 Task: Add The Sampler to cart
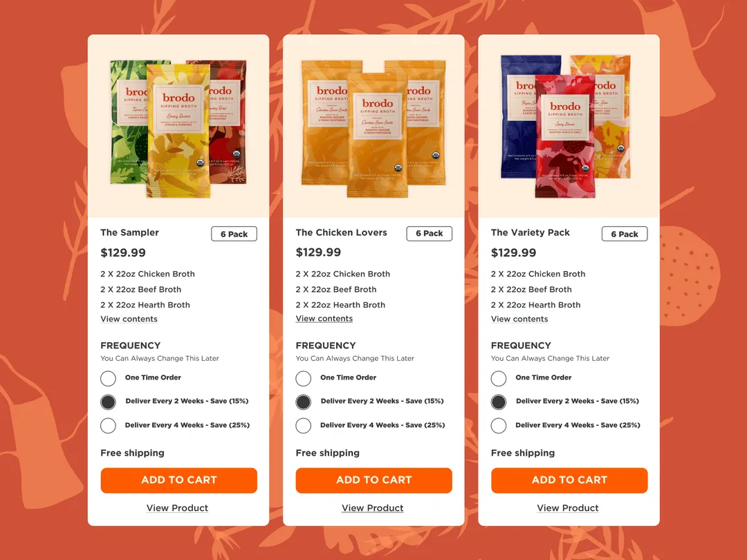click(178, 480)
